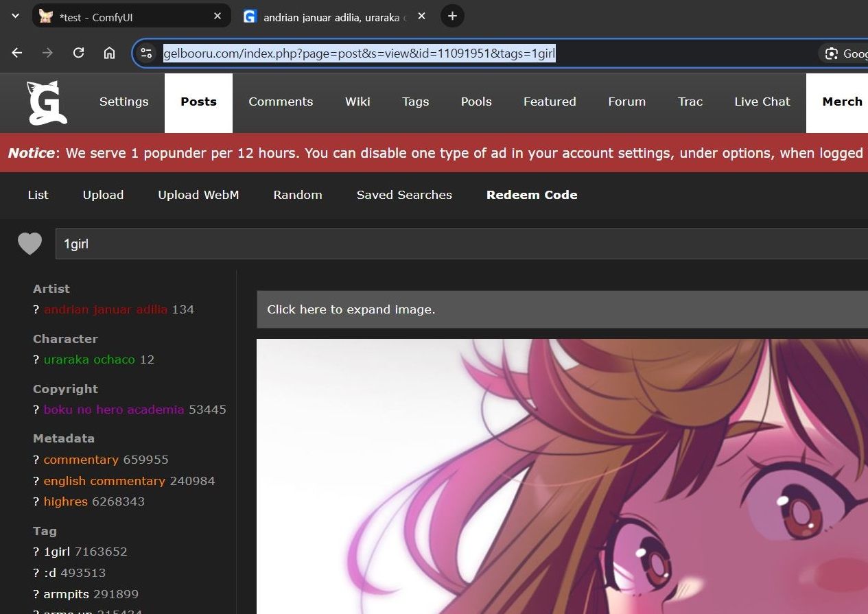The width and height of the screenshot is (868, 614).
Task: Close the Gelbooru browser tab
Action: pos(421,16)
